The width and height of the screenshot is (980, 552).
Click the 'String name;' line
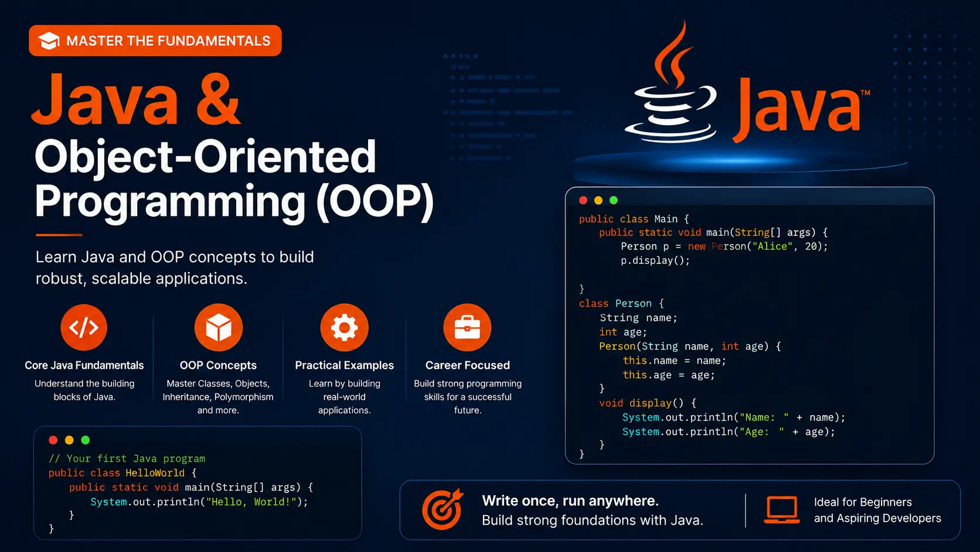638,318
